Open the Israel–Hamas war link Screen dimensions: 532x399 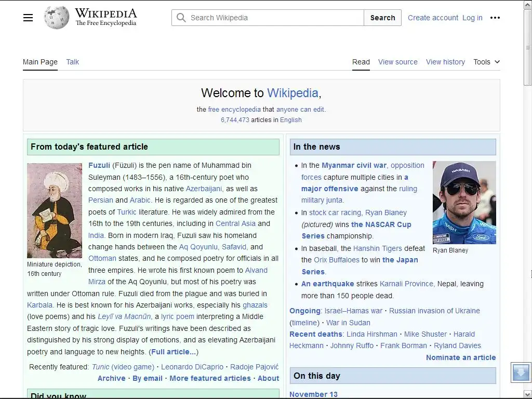(353, 311)
